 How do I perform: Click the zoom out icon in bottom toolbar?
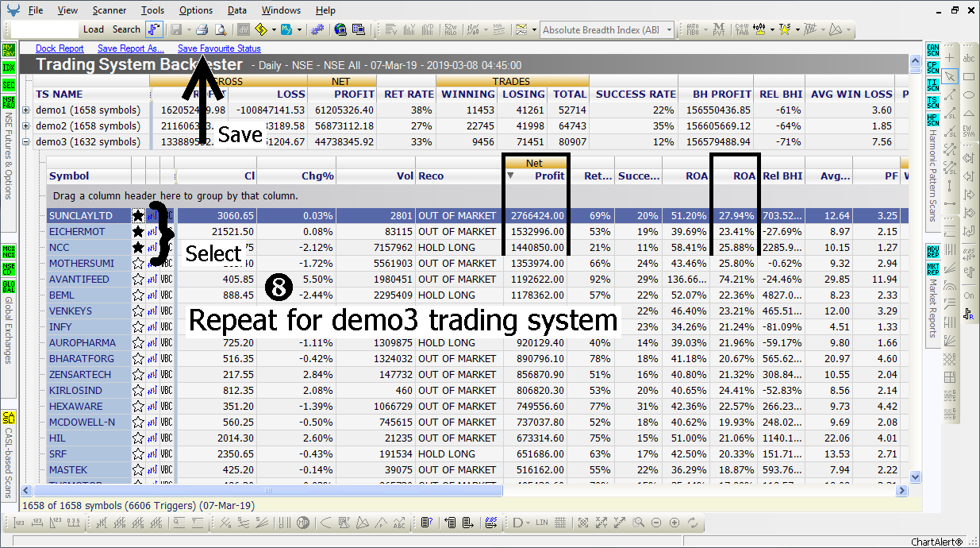(657, 523)
